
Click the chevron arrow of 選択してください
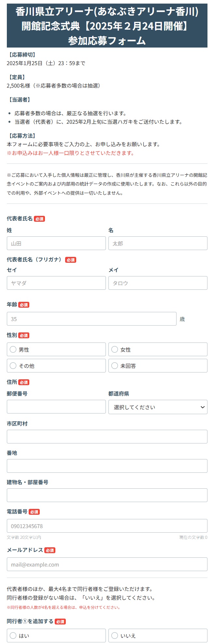(x=202, y=407)
